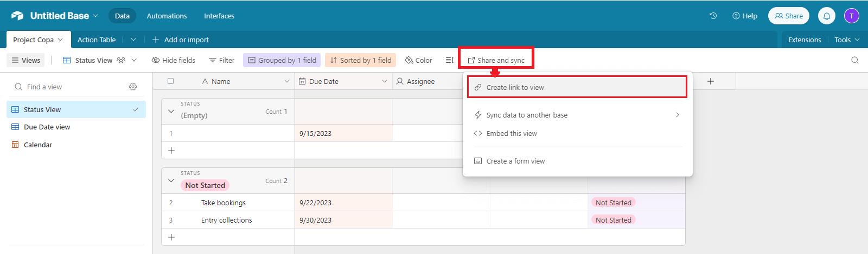Image resolution: width=868 pixels, height=254 pixels.
Task: Open base history clock icon
Action: click(x=713, y=16)
